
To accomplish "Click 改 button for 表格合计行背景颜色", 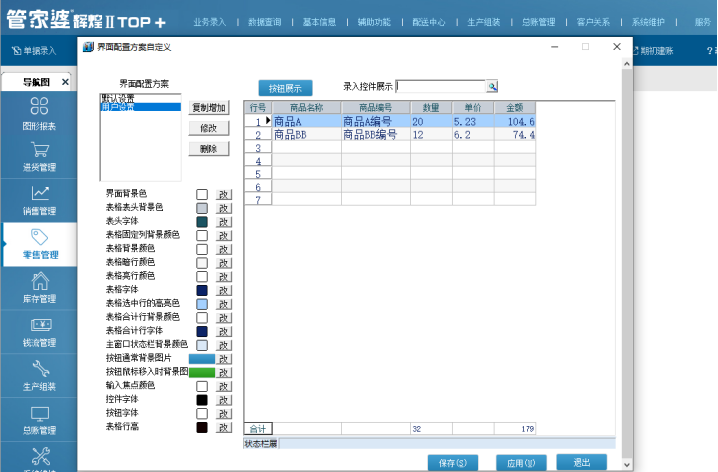I will coord(224,318).
